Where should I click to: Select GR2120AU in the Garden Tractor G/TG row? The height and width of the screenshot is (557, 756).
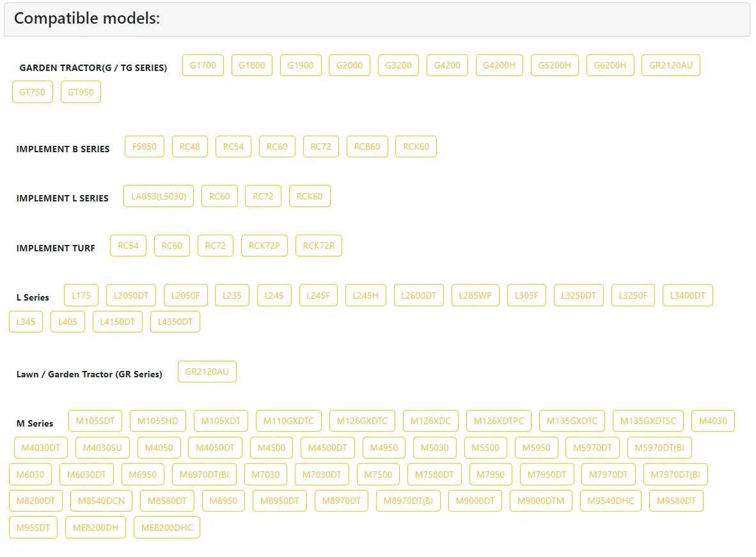671,66
